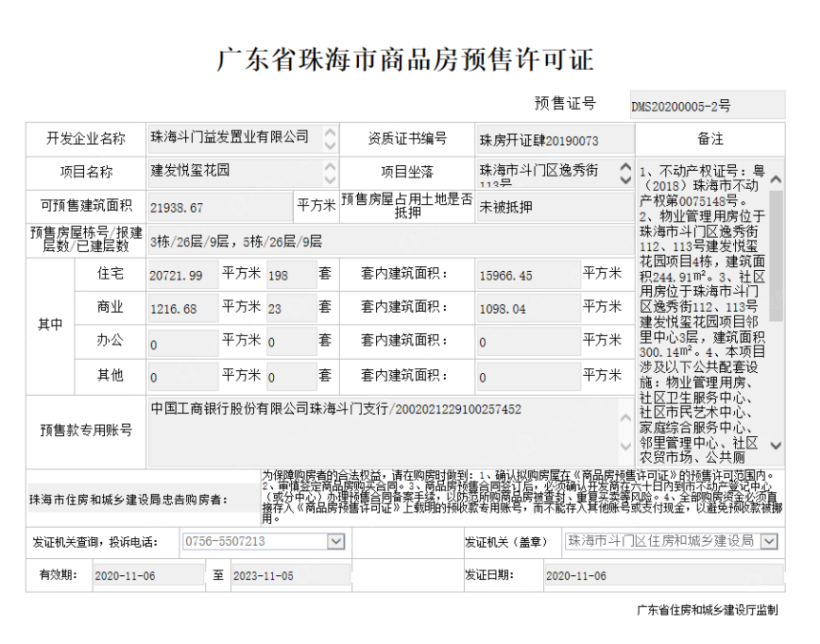Click down arrow in 项目名称 field

tap(330, 179)
